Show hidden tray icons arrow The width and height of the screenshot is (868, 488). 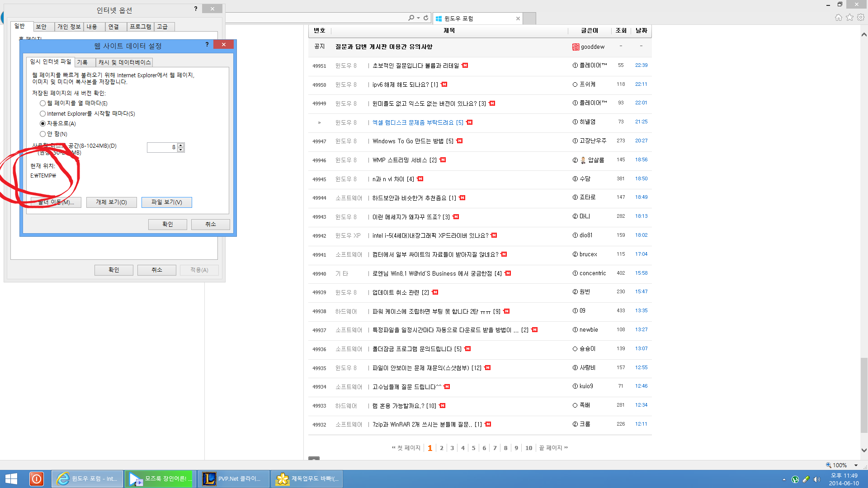[784, 479]
